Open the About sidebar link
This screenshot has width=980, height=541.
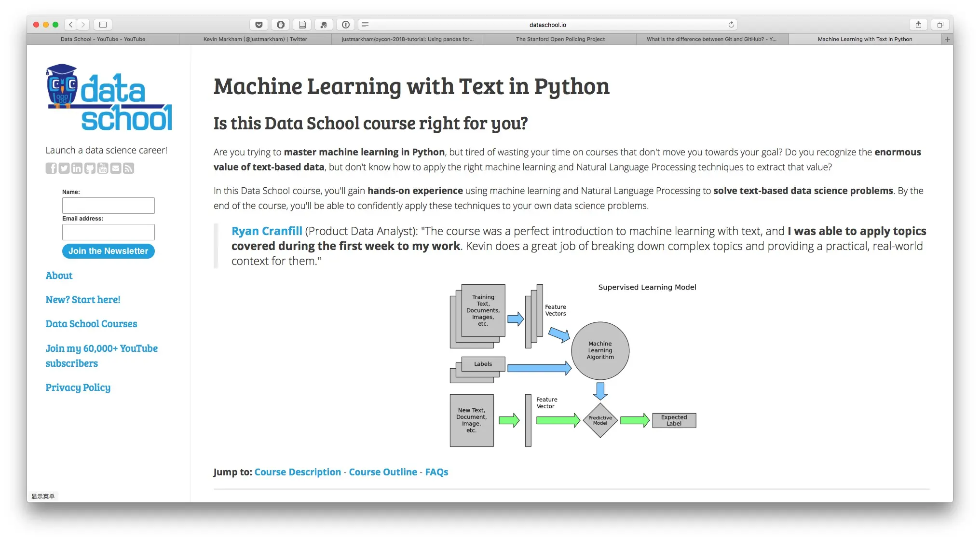pyautogui.click(x=59, y=276)
